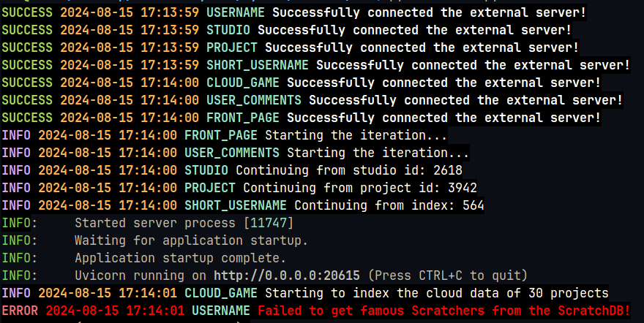Click the PROJECT tag in the INFO line
The image size is (644, 323).
click(x=209, y=187)
